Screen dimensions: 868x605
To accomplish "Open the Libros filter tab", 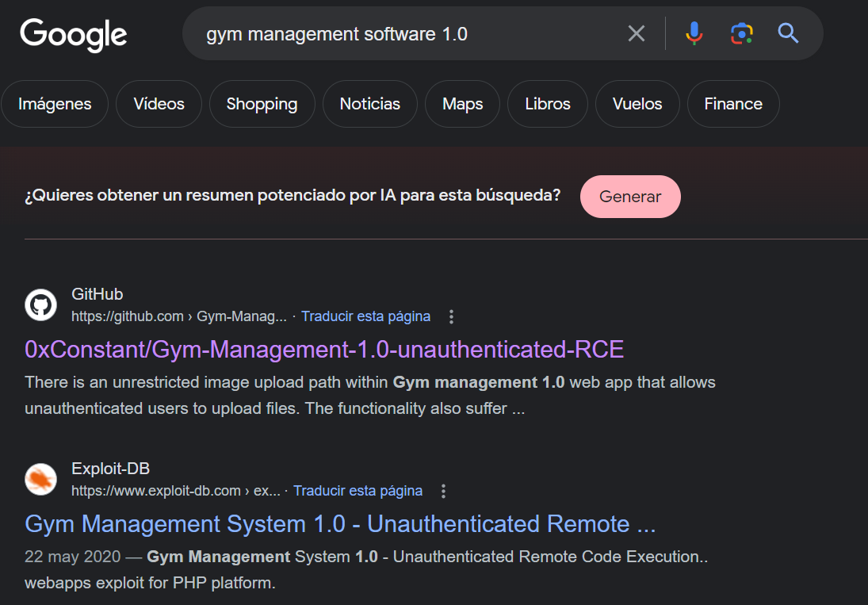I will pyautogui.click(x=548, y=104).
